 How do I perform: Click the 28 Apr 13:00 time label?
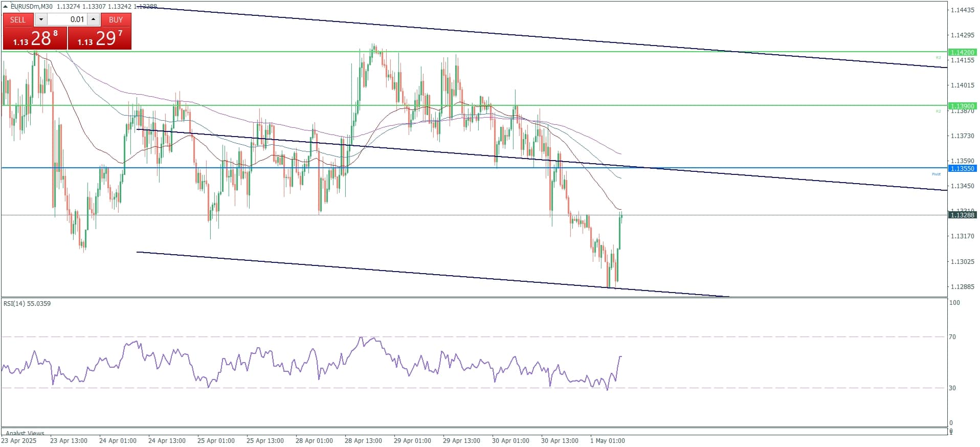[363, 440]
